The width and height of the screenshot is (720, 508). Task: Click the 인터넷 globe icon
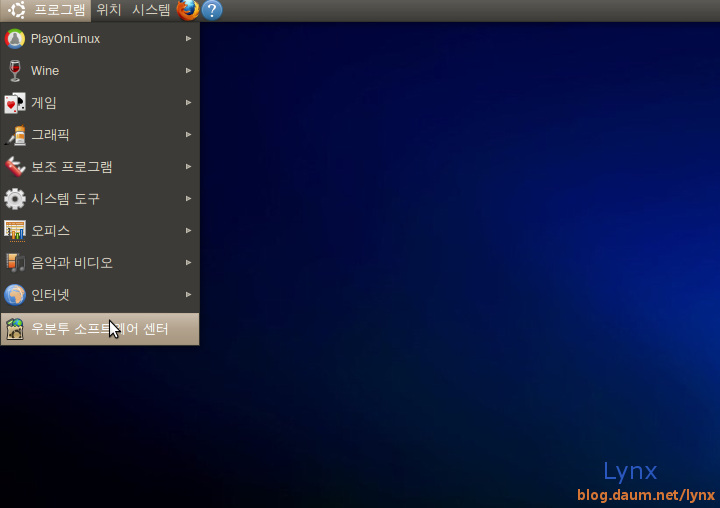tap(15, 295)
